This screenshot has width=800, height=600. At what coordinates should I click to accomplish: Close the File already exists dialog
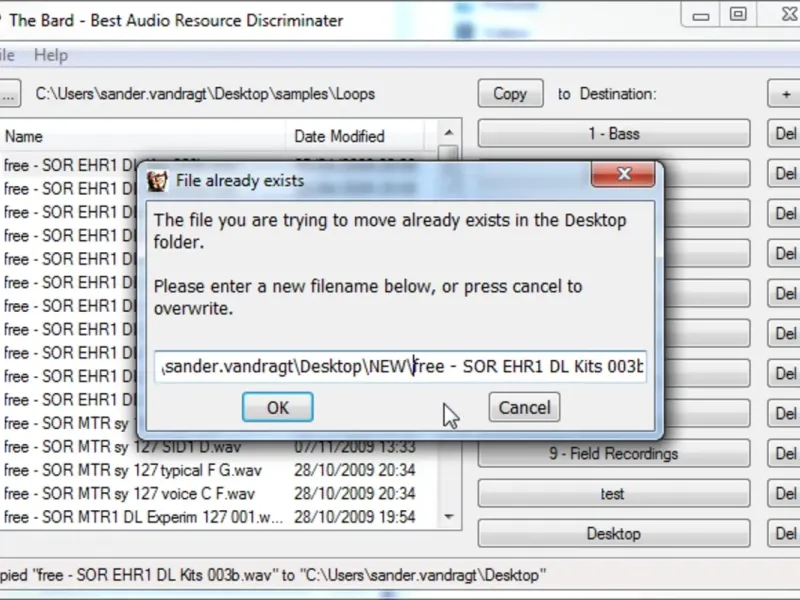[623, 174]
